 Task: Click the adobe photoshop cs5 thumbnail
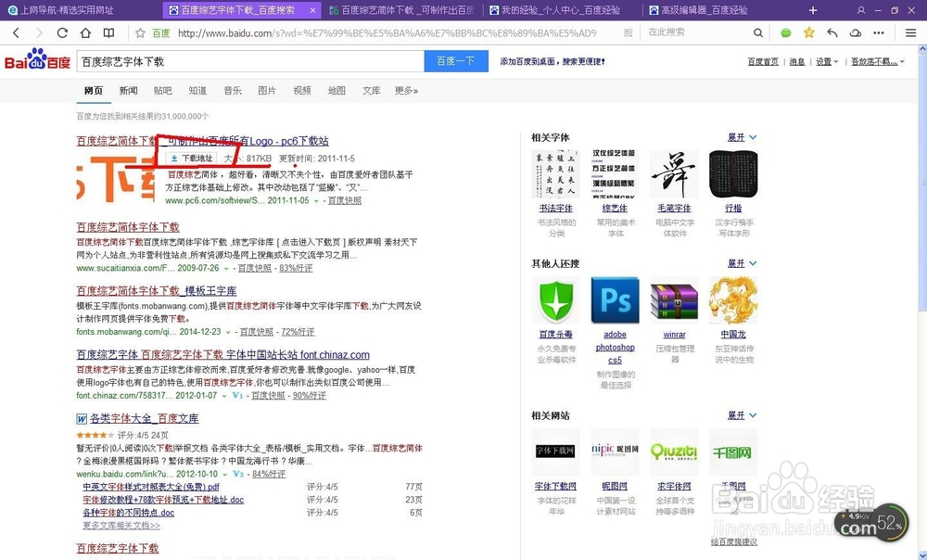point(615,300)
